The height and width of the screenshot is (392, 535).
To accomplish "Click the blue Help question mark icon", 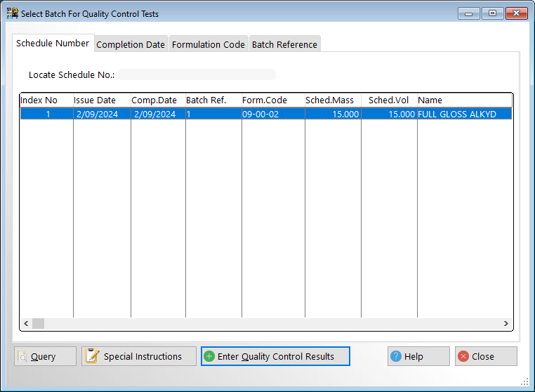I will 396,356.
